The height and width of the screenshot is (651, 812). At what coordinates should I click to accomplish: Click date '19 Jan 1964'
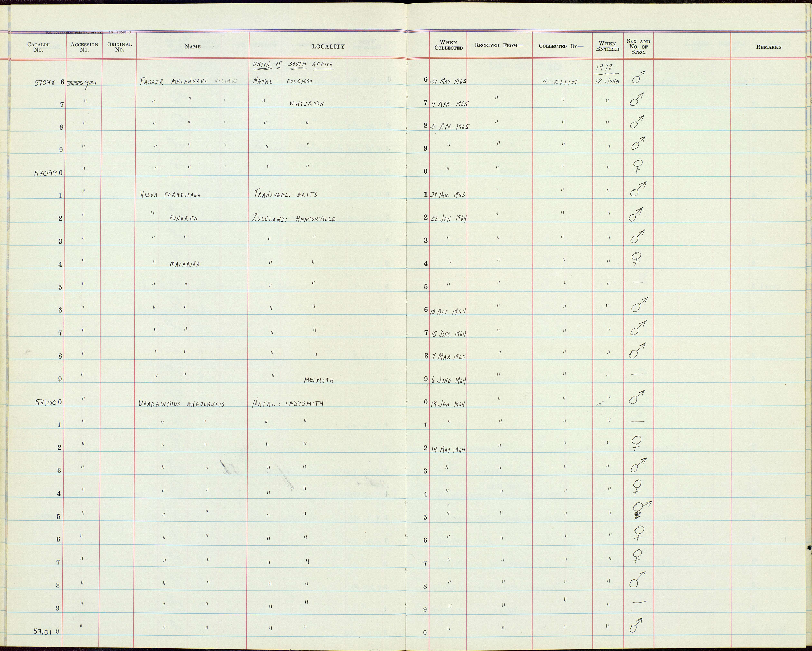click(448, 404)
